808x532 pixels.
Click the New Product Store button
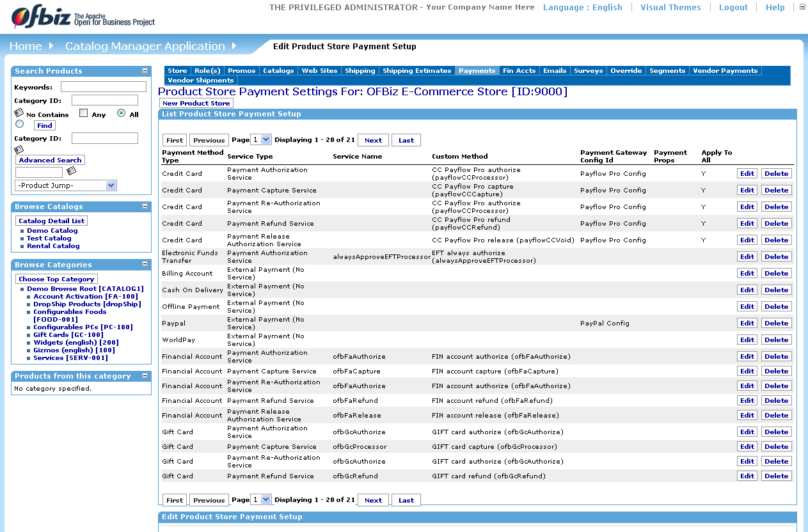196,103
